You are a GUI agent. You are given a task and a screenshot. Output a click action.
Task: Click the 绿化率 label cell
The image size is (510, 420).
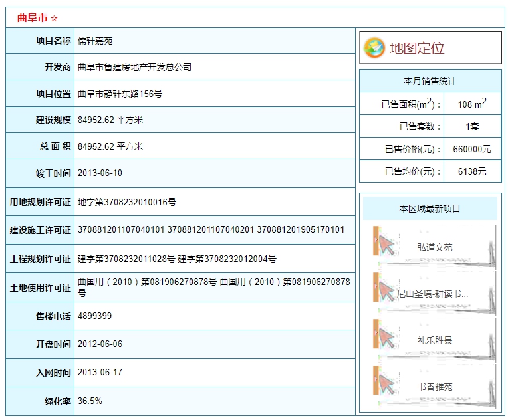[x=40, y=401]
